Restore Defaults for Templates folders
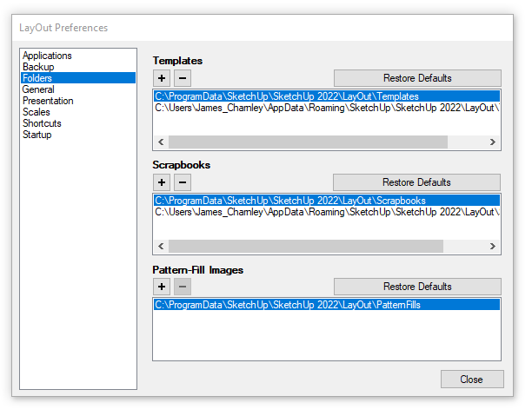Image resolution: width=532 pixels, height=416 pixels. [417, 78]
